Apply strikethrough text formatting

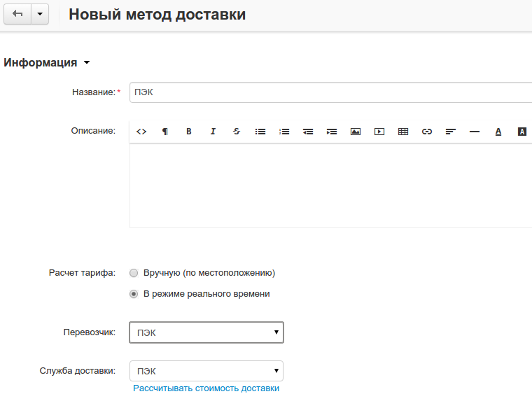[237, 132]
